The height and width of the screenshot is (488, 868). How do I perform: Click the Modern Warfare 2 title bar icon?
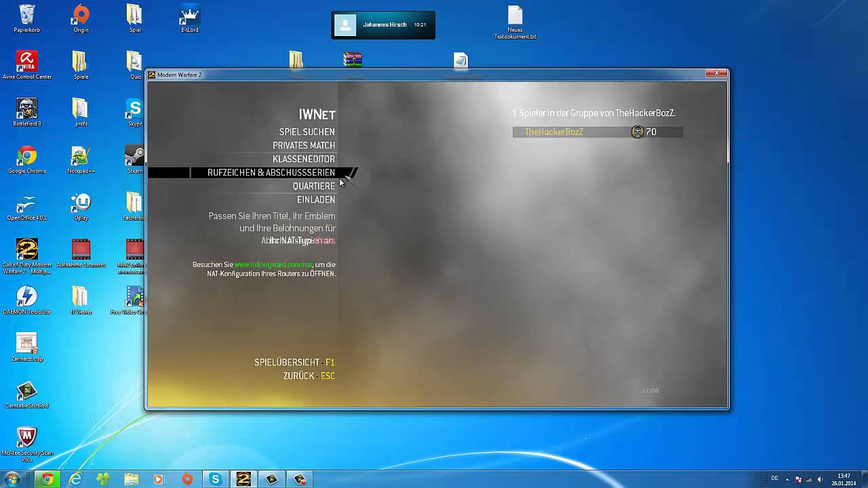(x=152, y=75)
